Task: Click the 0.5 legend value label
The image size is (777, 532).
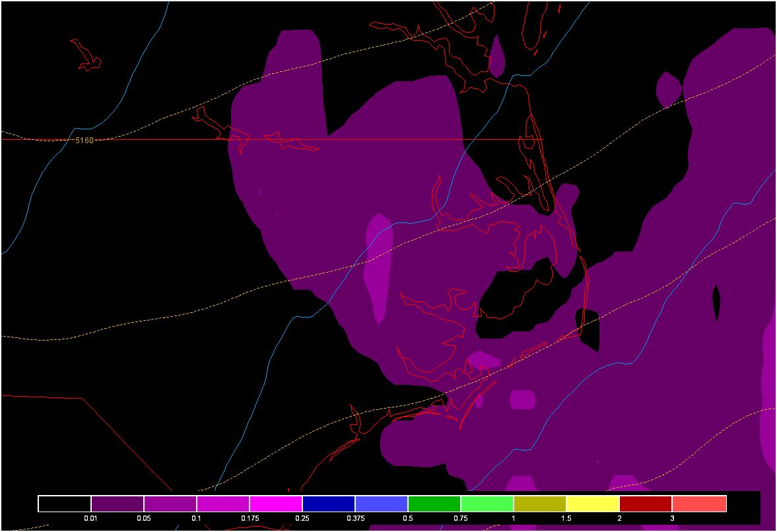Action: (x=408, y=519)
